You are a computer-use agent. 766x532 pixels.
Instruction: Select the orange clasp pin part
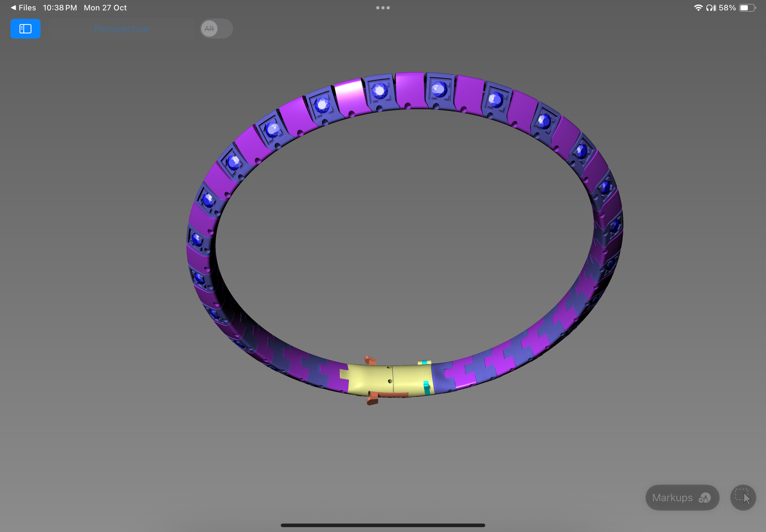pos(388,395)
